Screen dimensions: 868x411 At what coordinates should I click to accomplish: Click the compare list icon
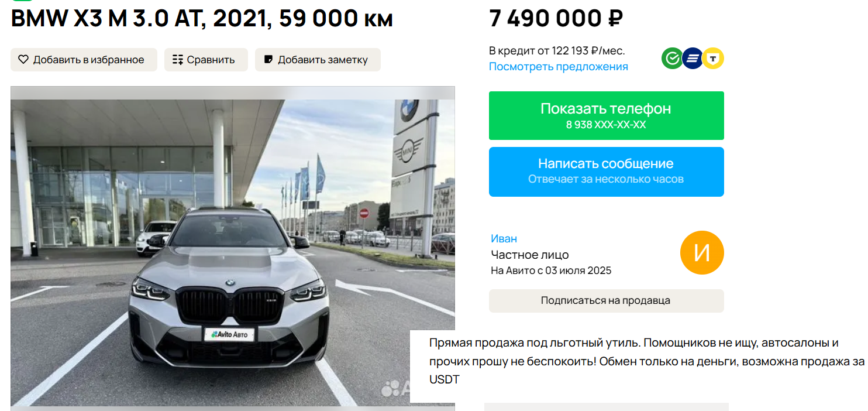(x=178, y=60)
